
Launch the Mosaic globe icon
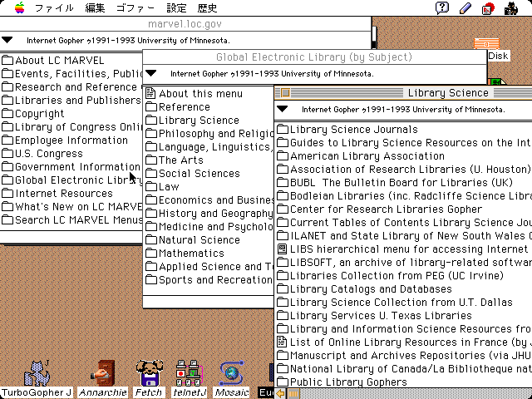coord(232,372)
